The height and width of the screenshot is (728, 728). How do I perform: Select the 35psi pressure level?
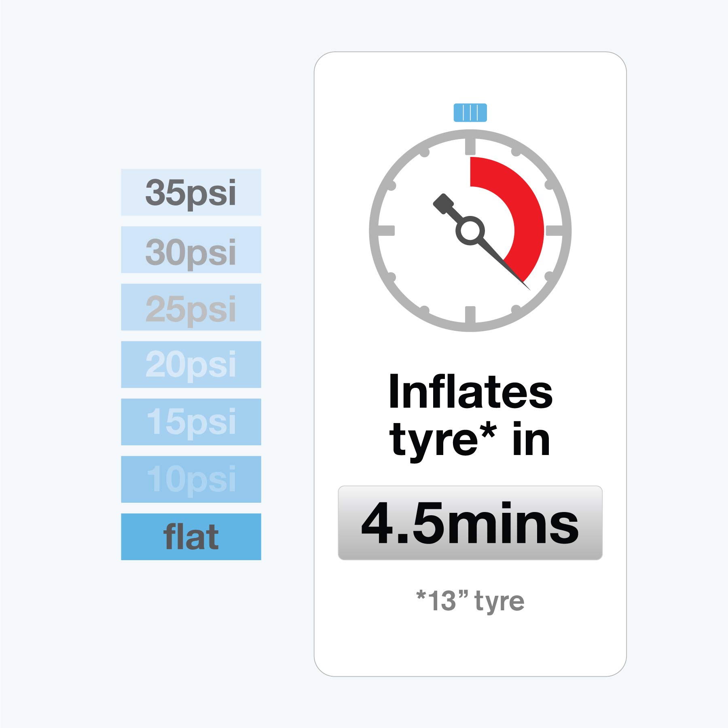[191, 192]
